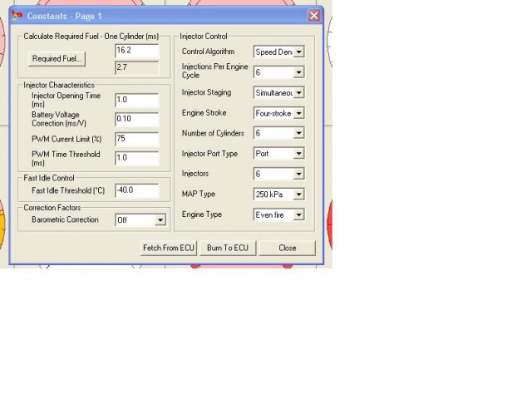The width and height of the screenshot is (532, 399).
Task: Click the Close button at bottom
Action: pyautogui.click(x=287, y=248)
